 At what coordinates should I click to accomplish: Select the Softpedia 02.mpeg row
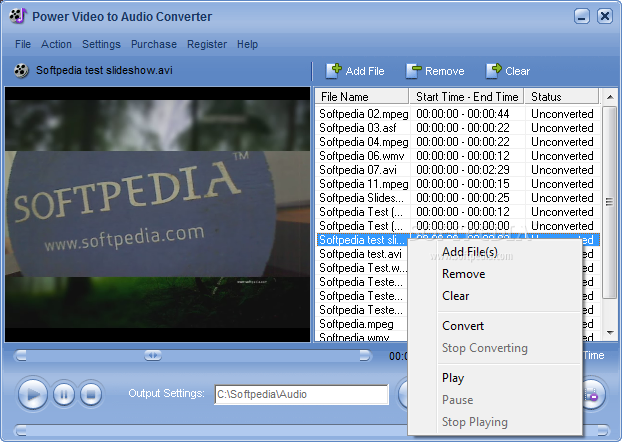coord(458,114)
